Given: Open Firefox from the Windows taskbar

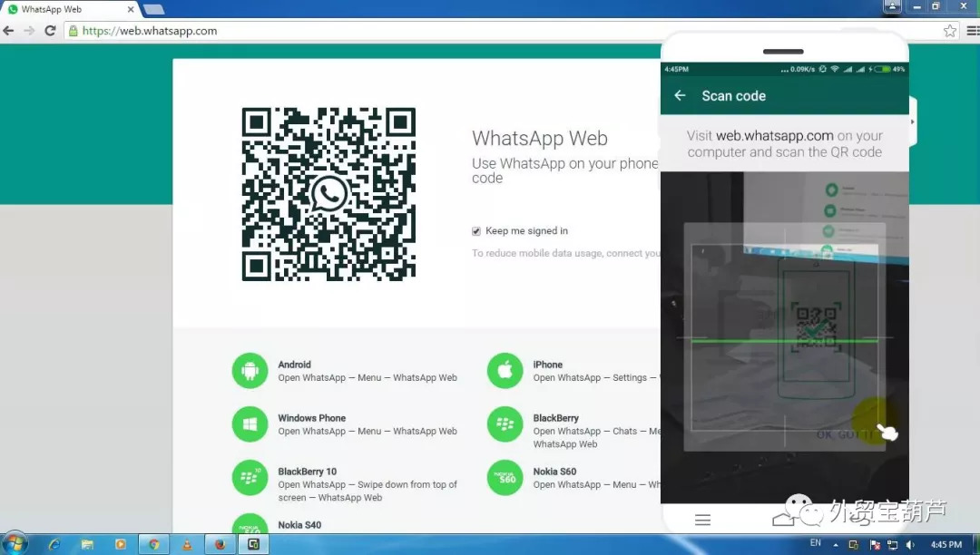Looking at the screenshot, I should pos(219,544).
